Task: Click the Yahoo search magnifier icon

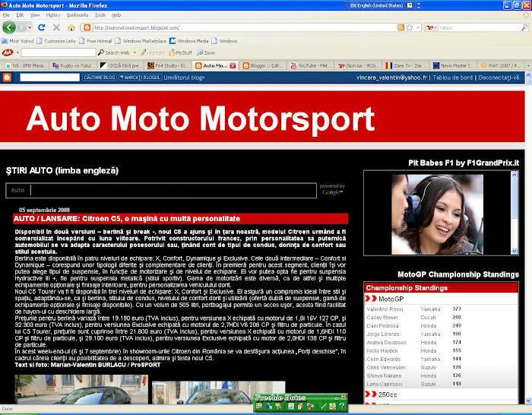Action: tap(524, 27)
